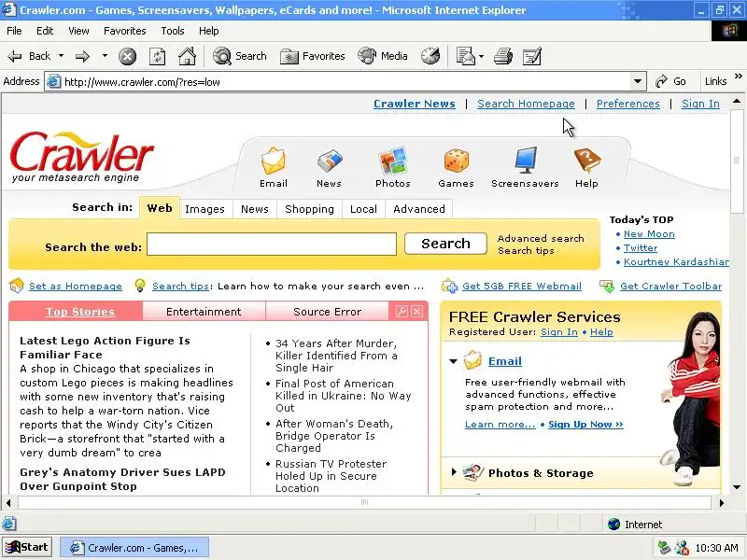
Task: Open the Crawler Photos icon
Action: 392,161
